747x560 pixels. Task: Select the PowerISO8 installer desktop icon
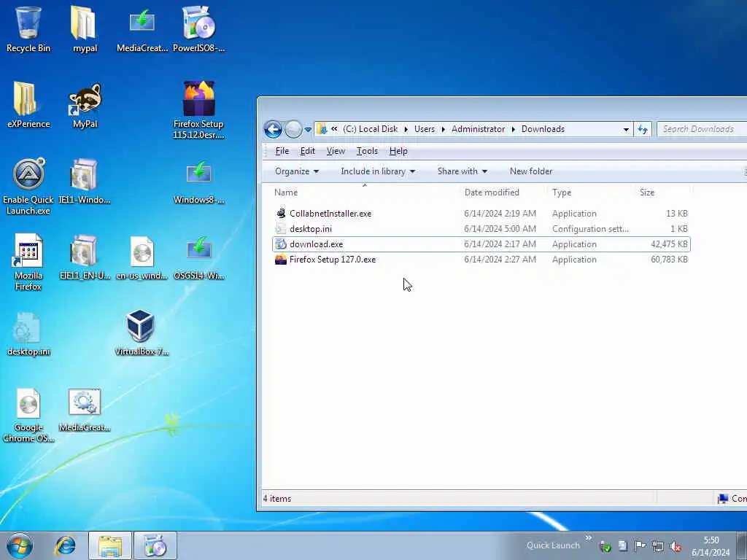pos(198,28)
